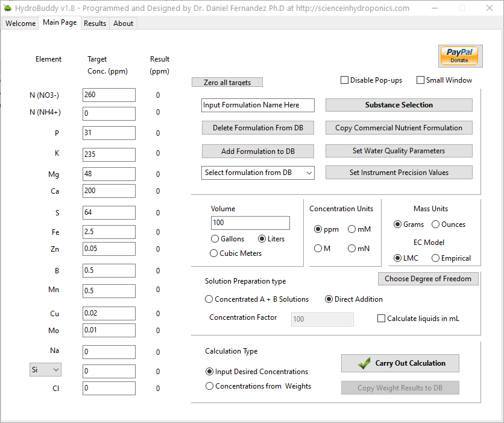Check Calculate liquids in mL

point(381,319)
